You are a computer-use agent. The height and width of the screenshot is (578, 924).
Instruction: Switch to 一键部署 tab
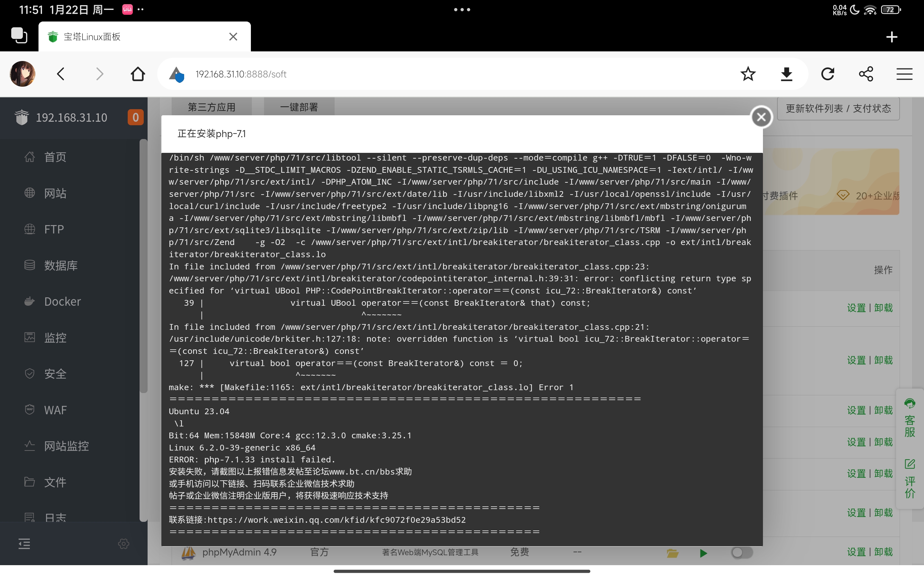pos(299,107)
